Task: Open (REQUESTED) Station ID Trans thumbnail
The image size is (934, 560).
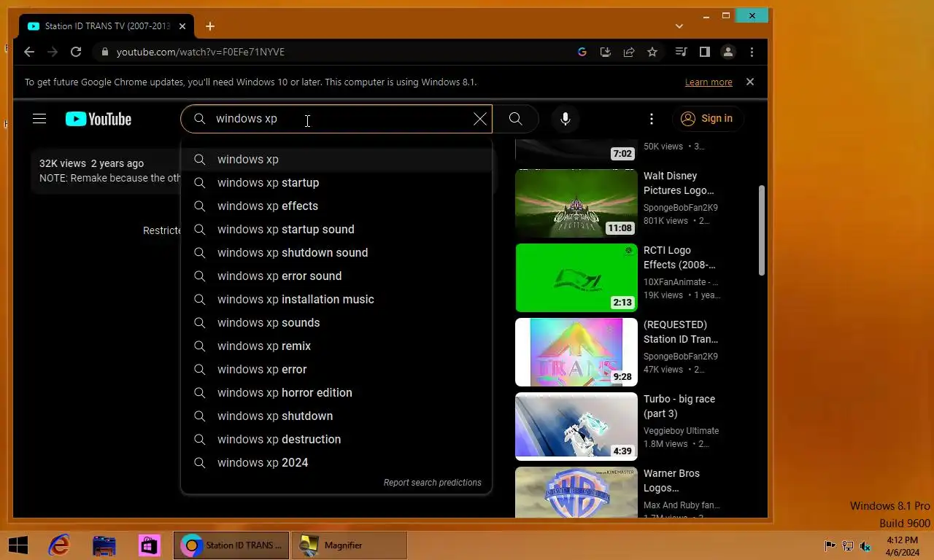Action: [x=576, y=352]
